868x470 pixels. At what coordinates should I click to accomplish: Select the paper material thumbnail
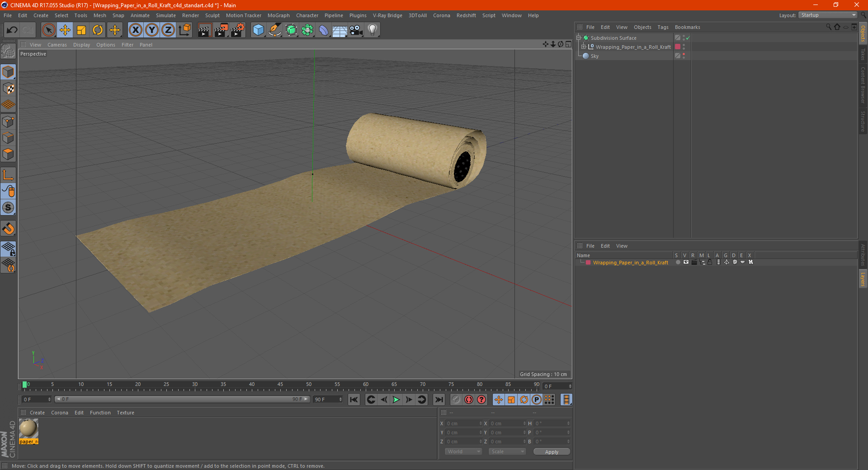[x=28, y=428]
